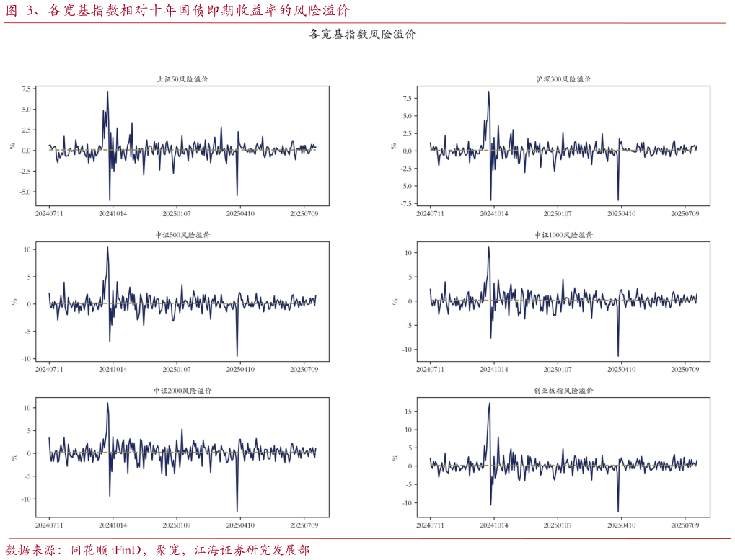Click 20250107 date label under 中证2000 chart
Image resolution: width=735 pixels, height=560 pixels.
(x=176, y=525)
